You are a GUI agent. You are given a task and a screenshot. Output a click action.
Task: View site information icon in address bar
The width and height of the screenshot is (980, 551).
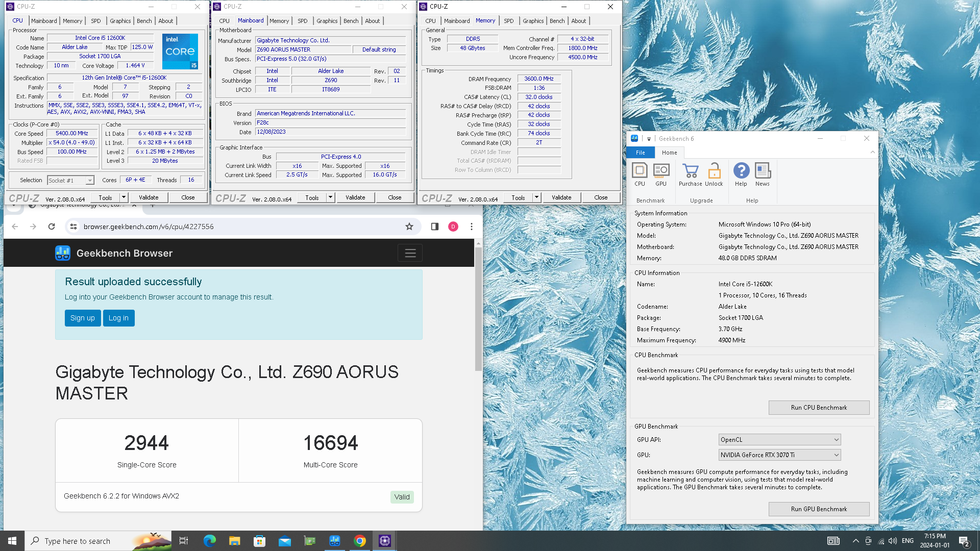(x=73, y=227)
